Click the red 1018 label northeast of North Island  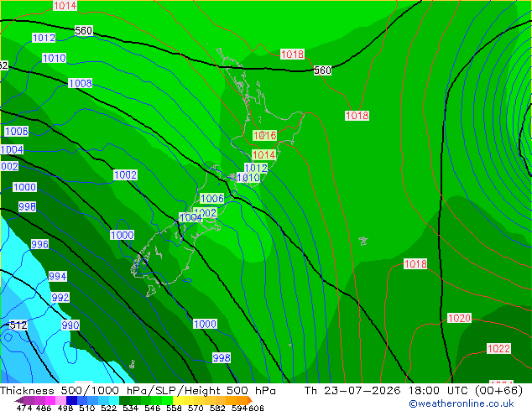coord(357,115)
